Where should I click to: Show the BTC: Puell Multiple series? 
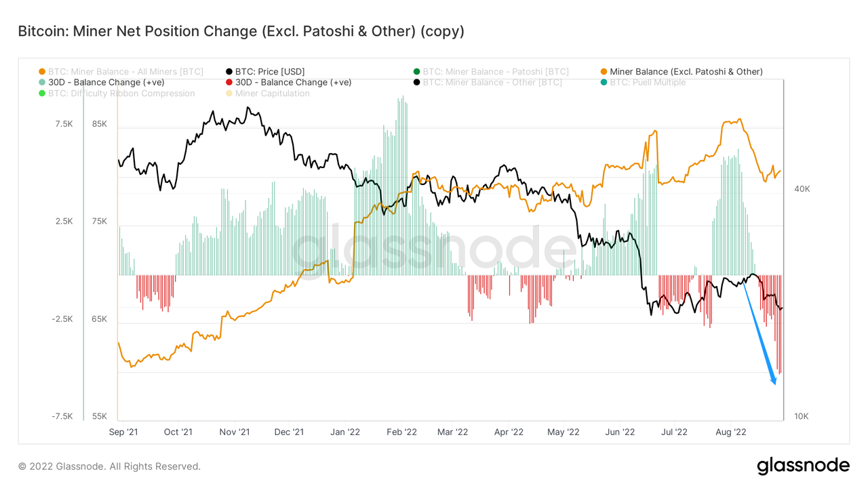point(648,83)
